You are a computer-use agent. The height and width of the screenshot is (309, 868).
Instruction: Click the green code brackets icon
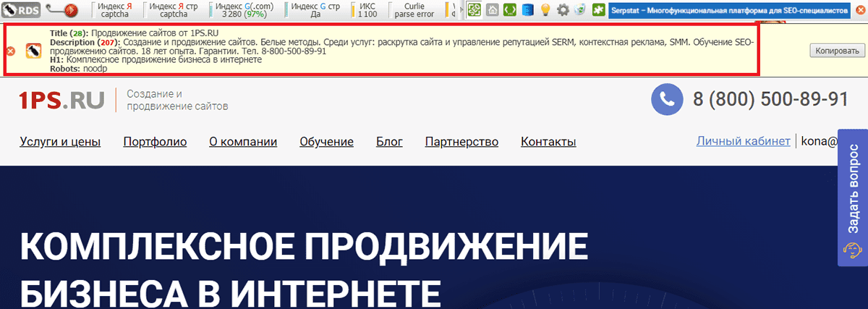(x=510, y=10)
